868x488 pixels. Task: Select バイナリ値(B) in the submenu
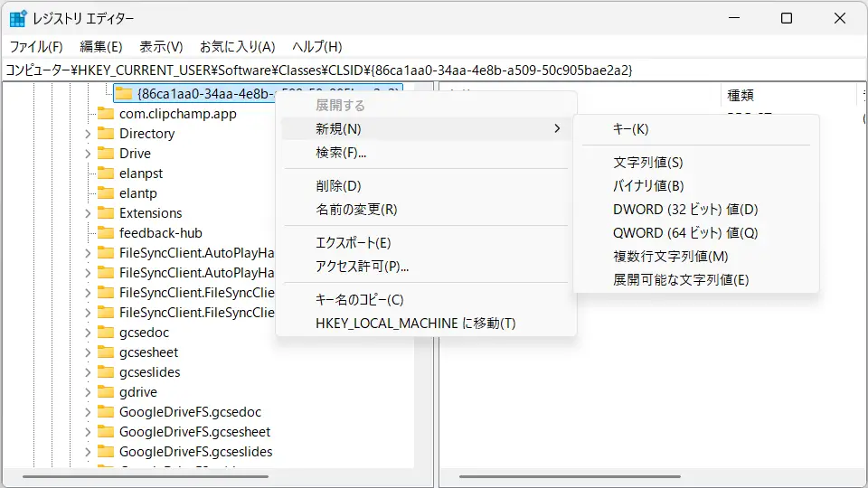click(696, 186)
